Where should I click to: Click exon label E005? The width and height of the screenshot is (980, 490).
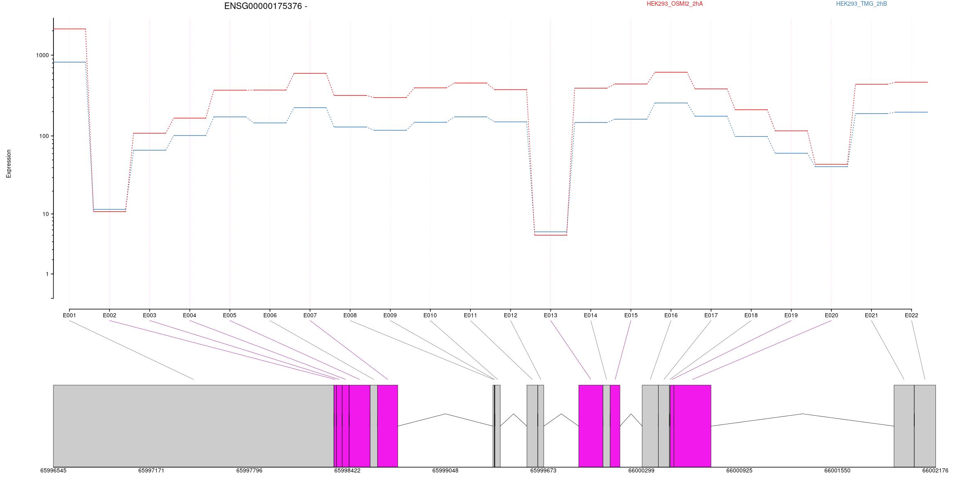(x=229, y=315)
